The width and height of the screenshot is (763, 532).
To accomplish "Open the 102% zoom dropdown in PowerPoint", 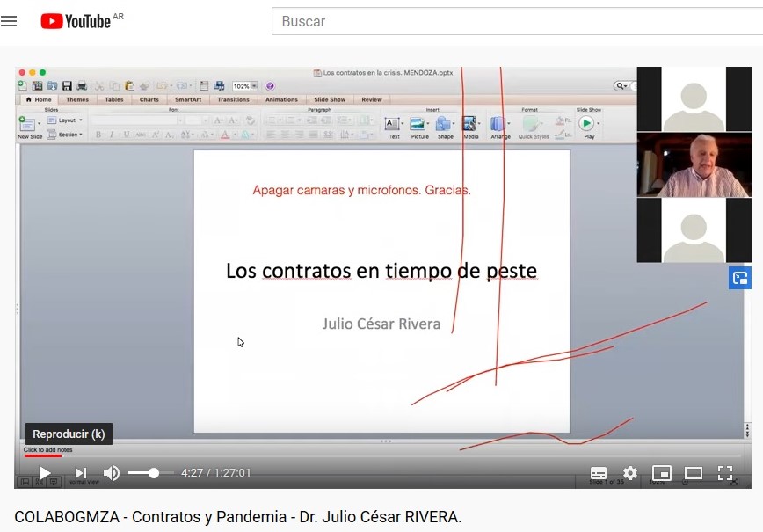I will [x=253, y=86].
